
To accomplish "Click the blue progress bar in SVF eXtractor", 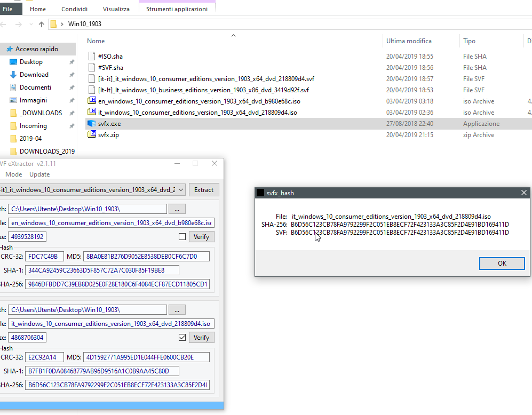I will (112, 405).
